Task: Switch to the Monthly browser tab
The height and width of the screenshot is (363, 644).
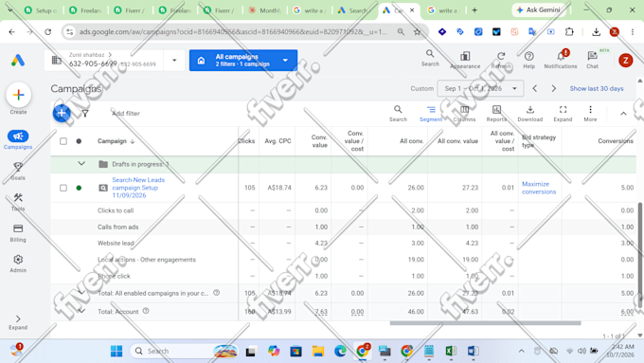Action: 265,10
